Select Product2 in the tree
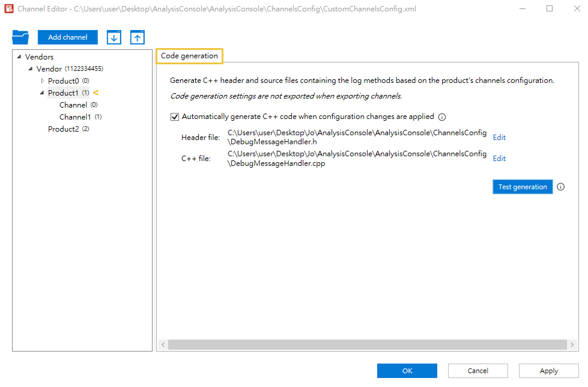Screen dimensions: 588x387 coord(63,129)
